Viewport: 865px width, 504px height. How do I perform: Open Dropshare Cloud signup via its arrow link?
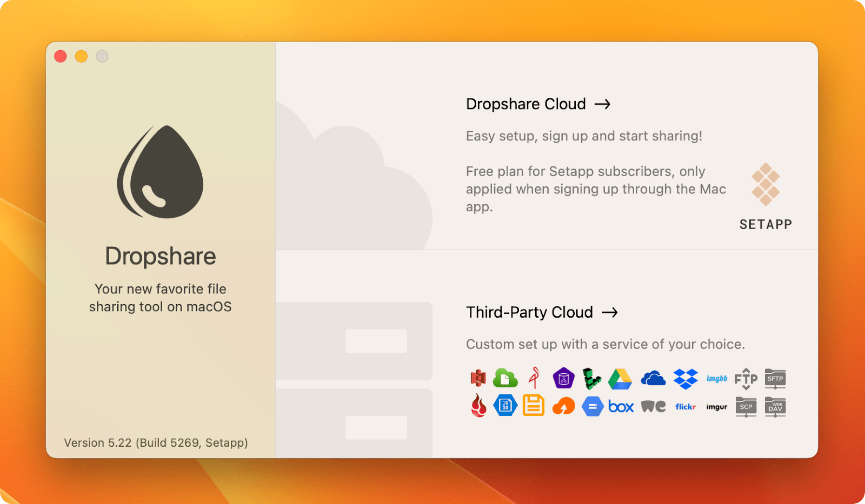pos(604,104)
